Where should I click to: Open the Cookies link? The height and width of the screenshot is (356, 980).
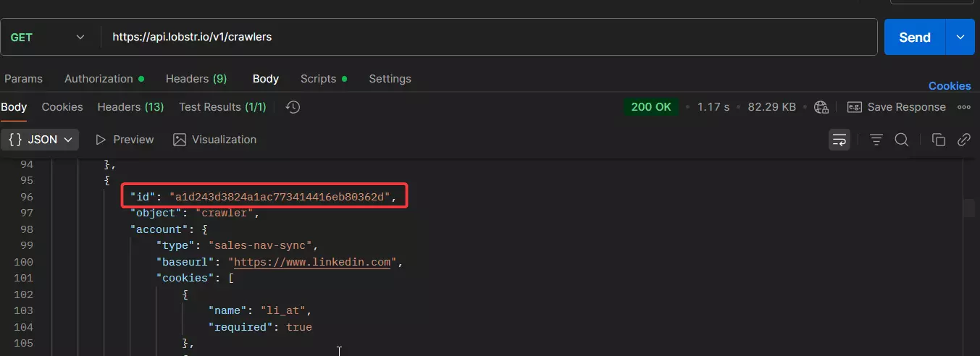(x=950, y=85)
